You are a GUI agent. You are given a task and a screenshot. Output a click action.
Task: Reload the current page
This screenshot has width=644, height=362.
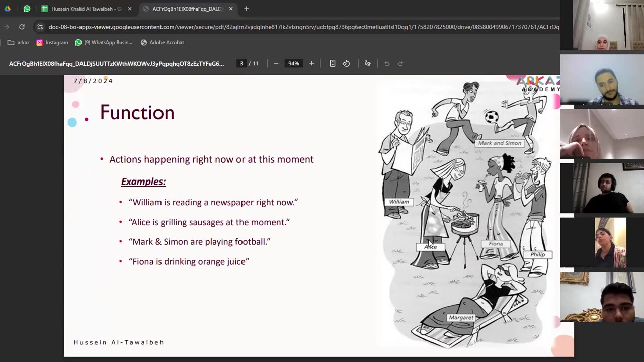click(x=22, y=27)
